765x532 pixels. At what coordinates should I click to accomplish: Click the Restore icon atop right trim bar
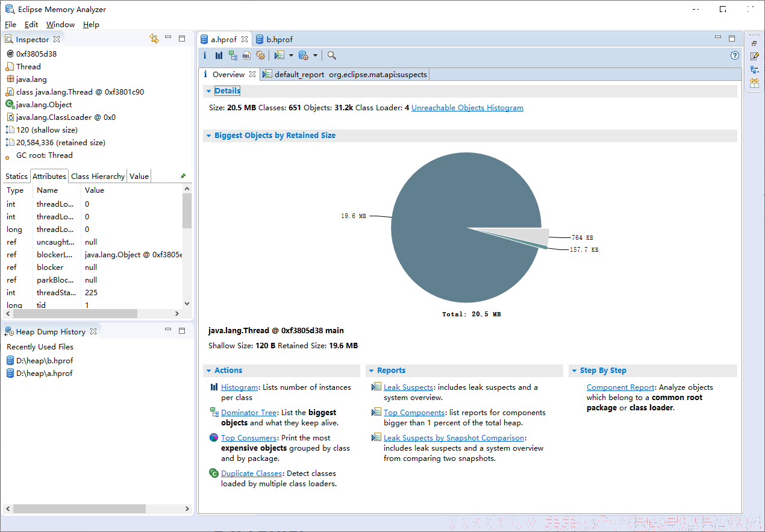[x=754, y=43]
